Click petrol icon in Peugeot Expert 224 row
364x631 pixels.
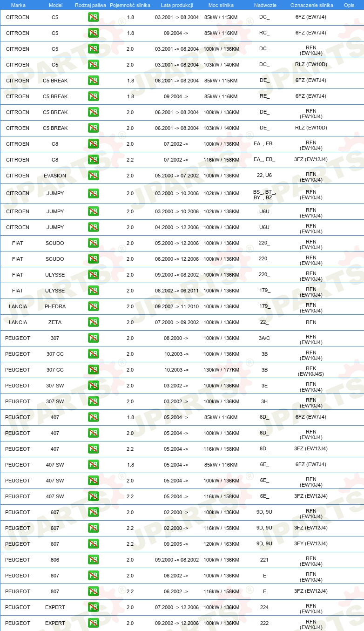click(94, 607)
